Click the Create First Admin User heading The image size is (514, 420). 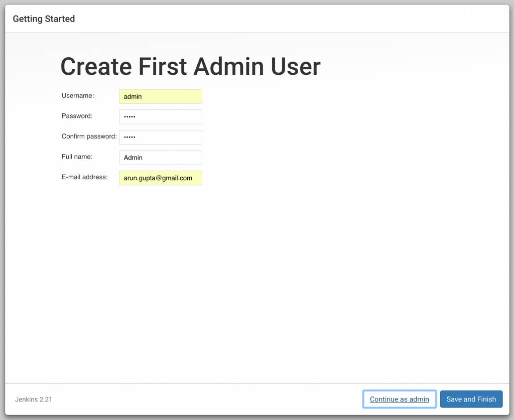click(190, 67)
